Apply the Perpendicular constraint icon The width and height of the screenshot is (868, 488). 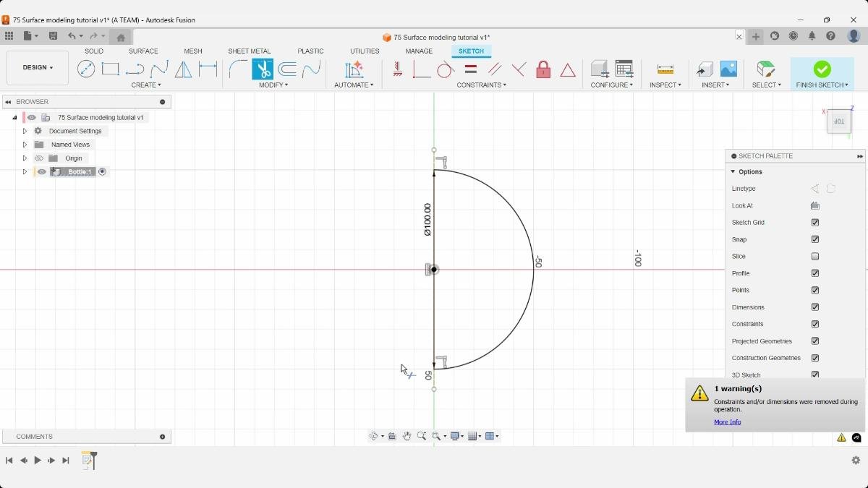tap(519, 69)
